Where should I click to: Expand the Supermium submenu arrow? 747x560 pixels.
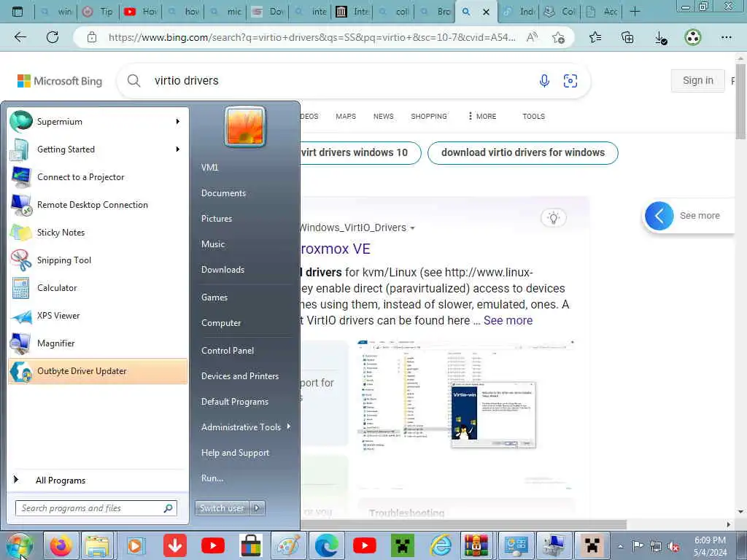coord(178,122)
